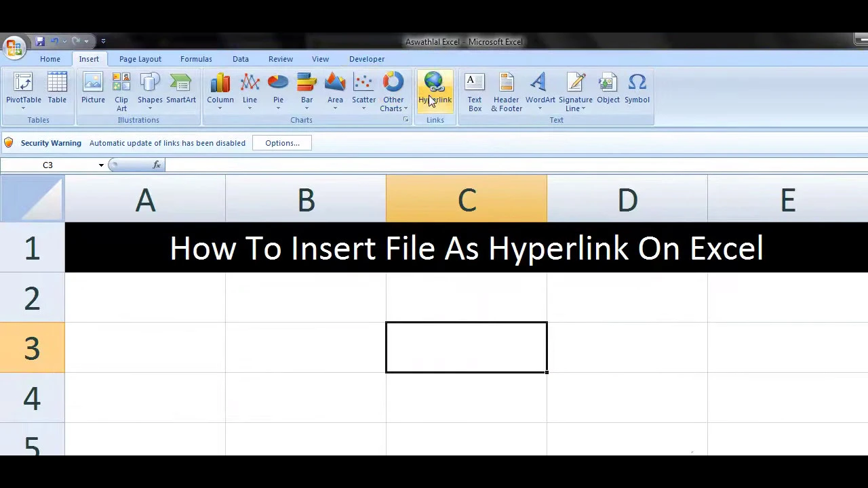
Task: Redo action in Quick Access Toolbar
Action: pos(76,41)
